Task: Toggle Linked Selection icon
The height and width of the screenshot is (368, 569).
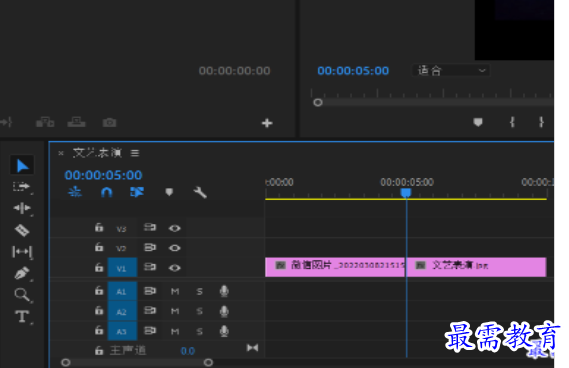Action: pos(137,192)
